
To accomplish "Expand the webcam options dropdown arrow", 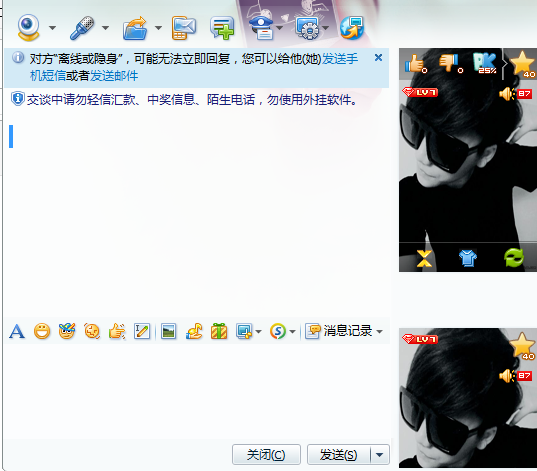I will click(52, 28).
